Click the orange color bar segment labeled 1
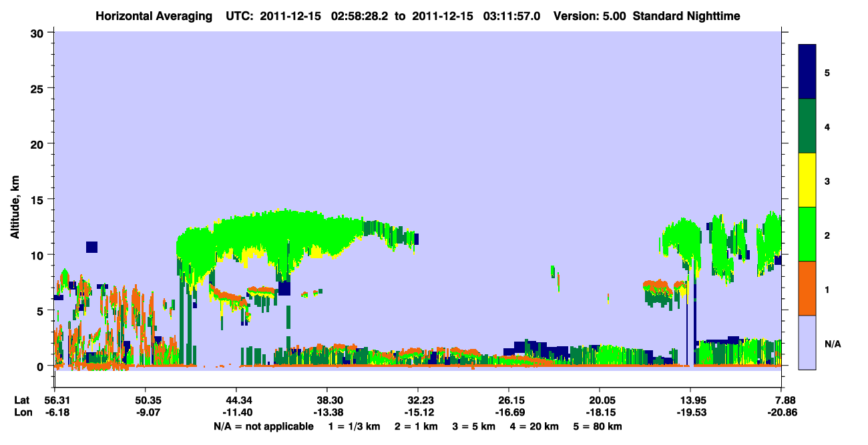 807,288
